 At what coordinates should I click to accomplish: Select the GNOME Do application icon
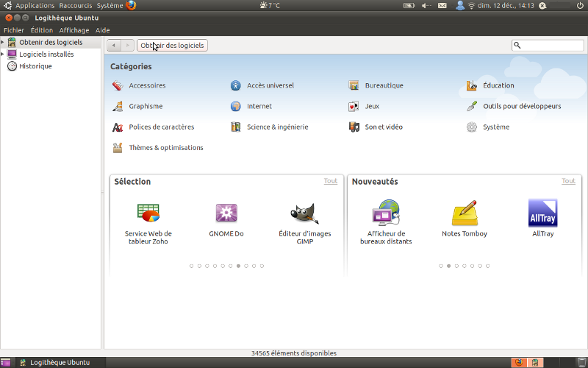point(226,213)
